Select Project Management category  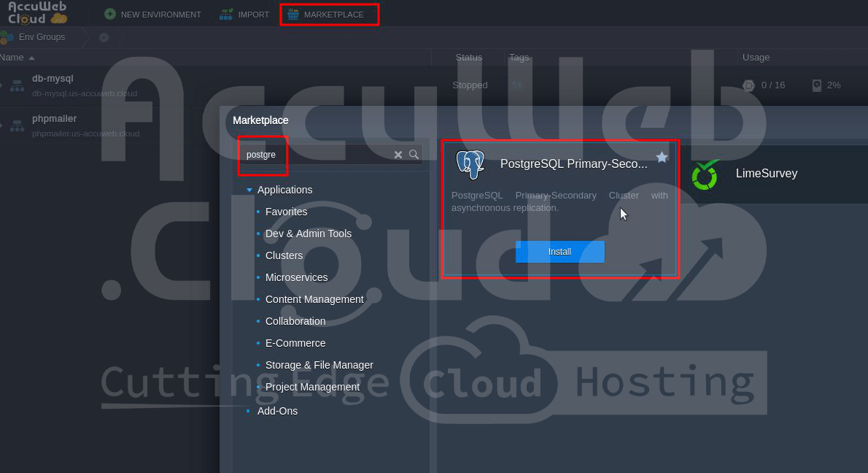coord(312,387)
